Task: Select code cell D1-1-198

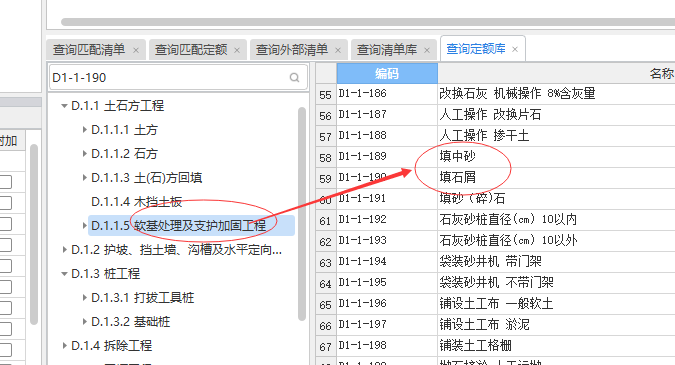Action: (x=387, y=346)
